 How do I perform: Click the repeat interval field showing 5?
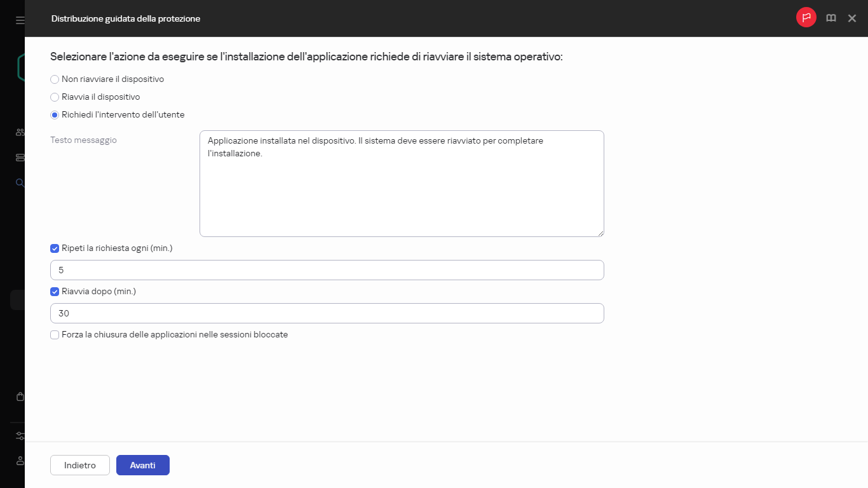(x=327, y=269)
